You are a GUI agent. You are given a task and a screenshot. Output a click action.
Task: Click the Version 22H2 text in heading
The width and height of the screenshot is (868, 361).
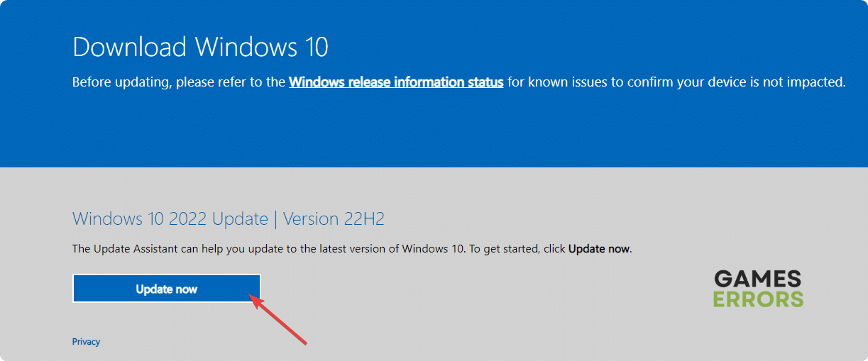click(334, 218)
